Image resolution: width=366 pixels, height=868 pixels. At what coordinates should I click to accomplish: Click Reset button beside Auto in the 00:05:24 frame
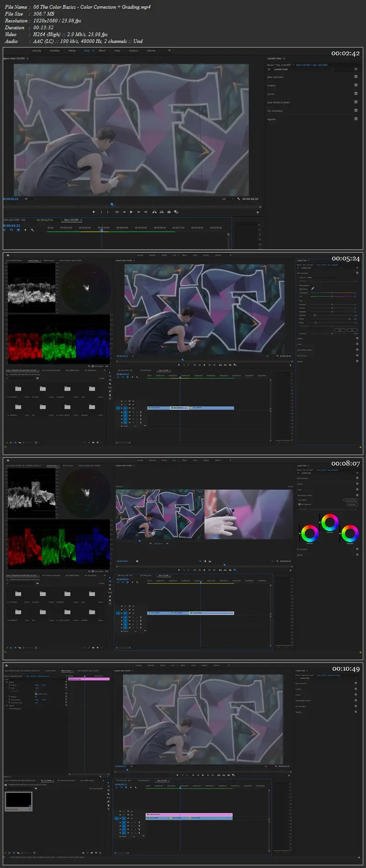(340, 330)
